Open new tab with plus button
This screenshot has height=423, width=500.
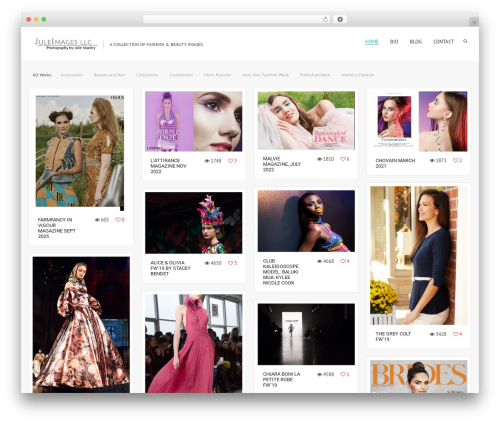(x=474, y=22)
